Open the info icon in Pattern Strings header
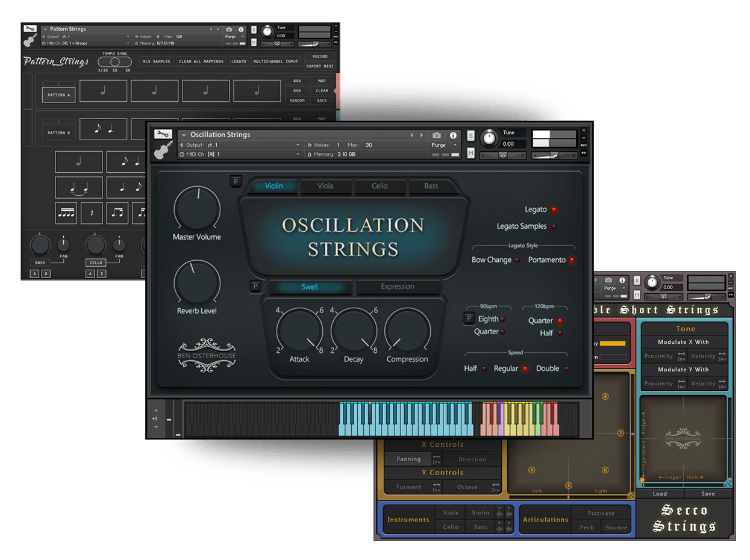750x560 pixels. (241, 29)
